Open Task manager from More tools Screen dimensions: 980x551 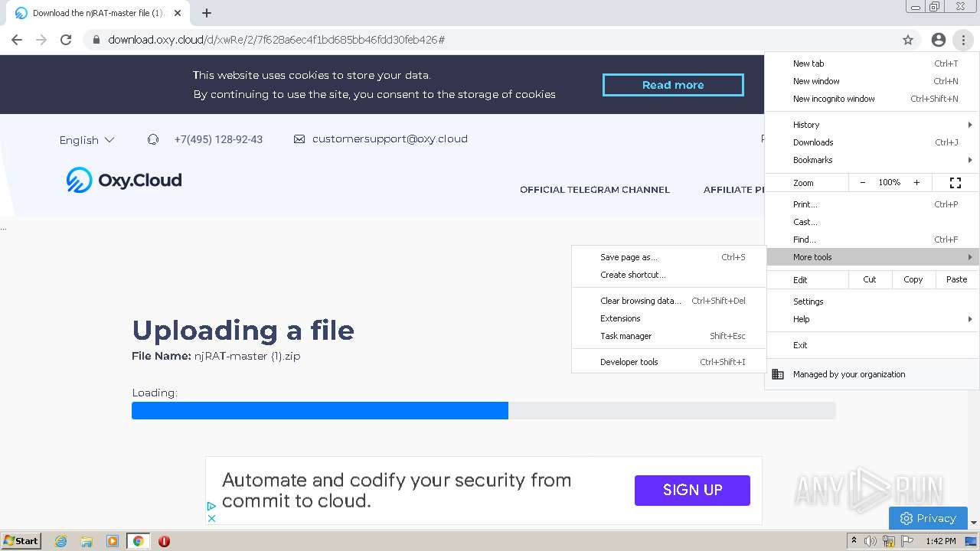pyautogui.click(x=669, y=336)
